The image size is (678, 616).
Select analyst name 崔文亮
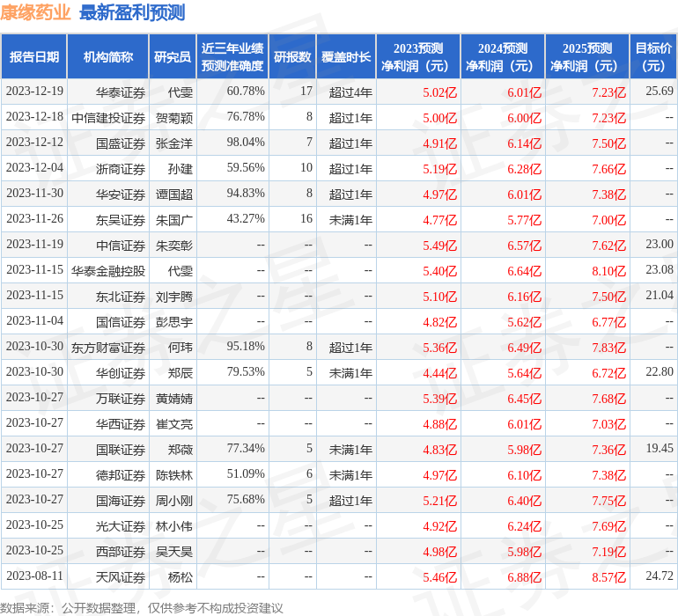[174, 424]
